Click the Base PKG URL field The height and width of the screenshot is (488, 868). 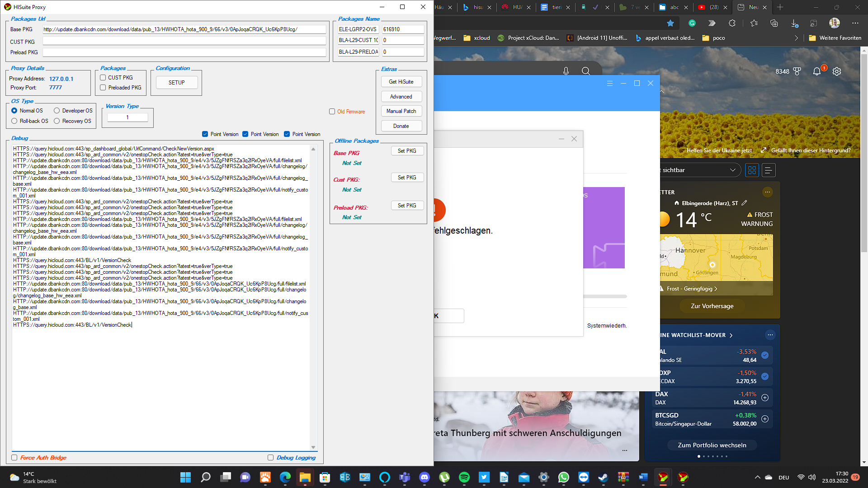184,29
